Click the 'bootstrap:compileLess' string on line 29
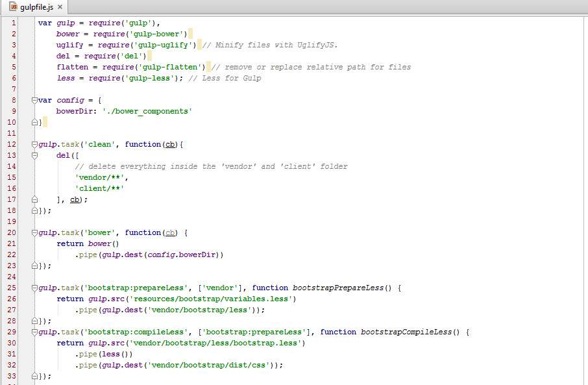 (136, 332)
